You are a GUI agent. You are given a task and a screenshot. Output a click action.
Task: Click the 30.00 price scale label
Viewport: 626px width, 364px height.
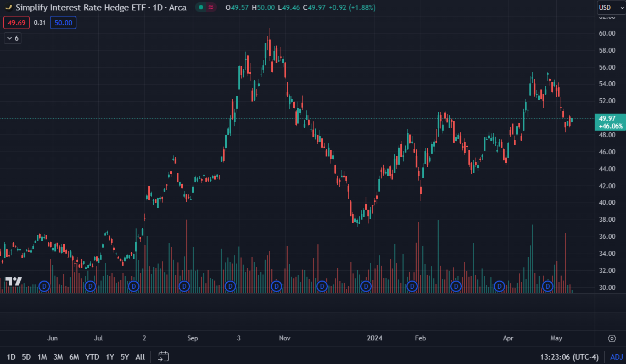pyautogui.click(x=607, y=287)
